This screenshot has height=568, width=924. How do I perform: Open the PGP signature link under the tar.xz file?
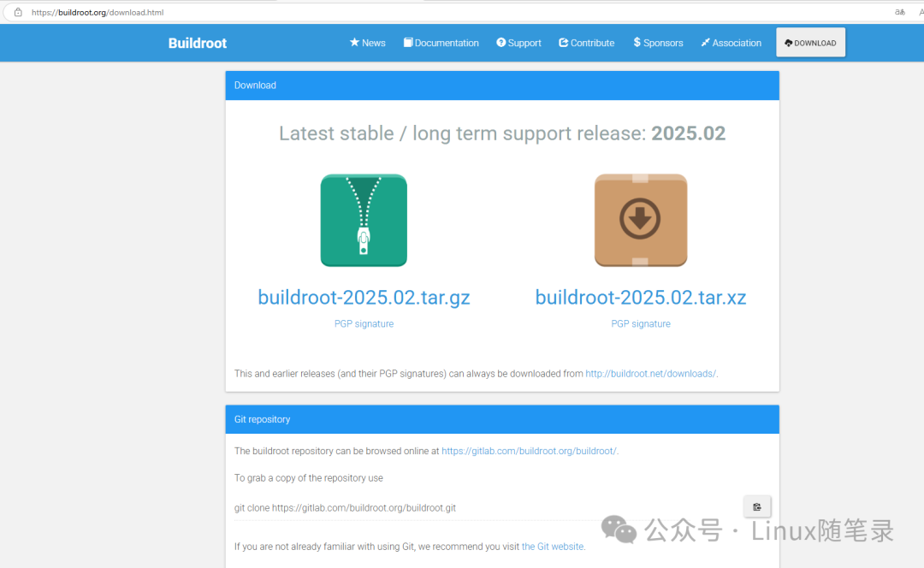click(641, 323)
